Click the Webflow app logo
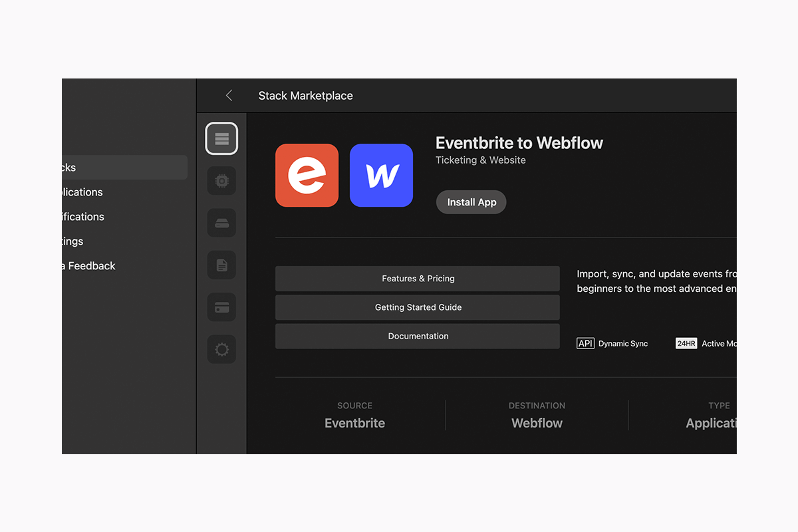Image resolution: width=798 pixels, height=532 pixels. (x=381, y=176)
